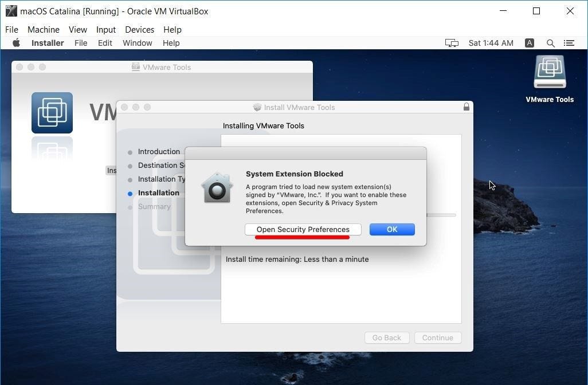Open the macOS Help menu
Viewport: 588px width, 385px height.
tap(171, 43)
